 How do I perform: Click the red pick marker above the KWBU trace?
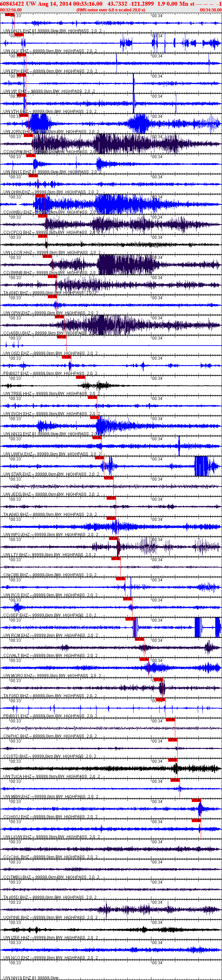point(40,196)
